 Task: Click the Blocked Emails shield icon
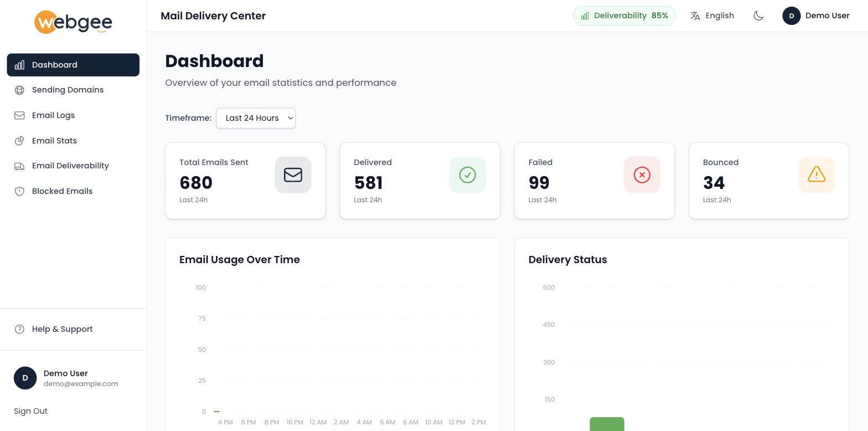click(19, 191)
